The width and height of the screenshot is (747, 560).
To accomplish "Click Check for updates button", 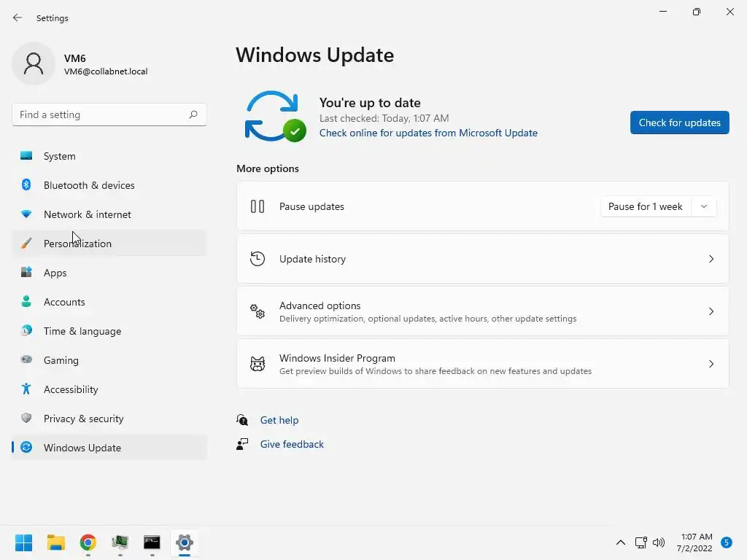I will point(679,122).
